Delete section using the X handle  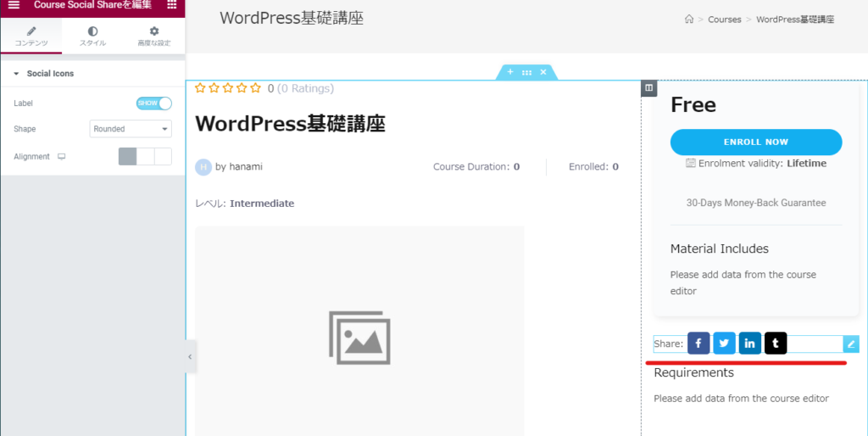pyautogui.click(x=543, y=72)
